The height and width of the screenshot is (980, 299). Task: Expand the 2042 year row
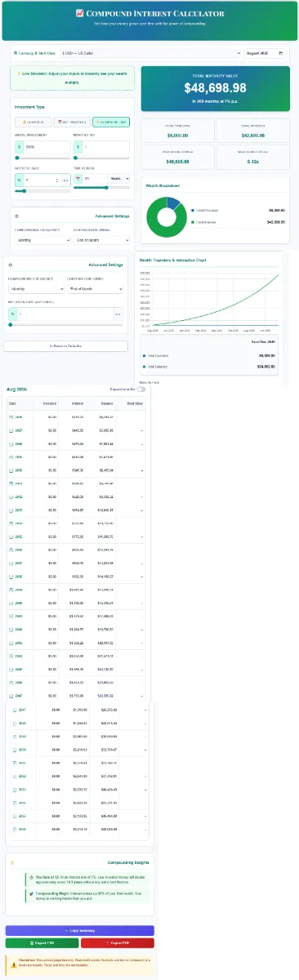point(11,629)
